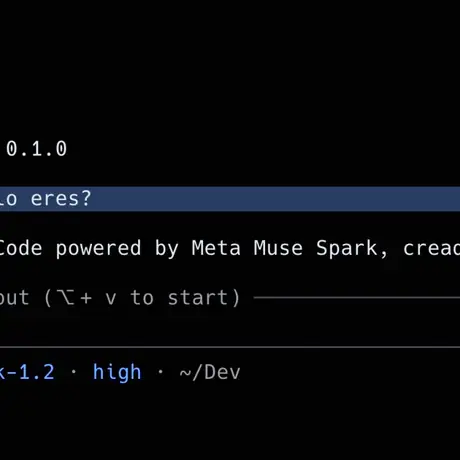Image resolution: width=460 pixels, height=460 pixels.
Task: Click the word 'Code' in the response
Action: pyautogui.click(x=21, y=248)
